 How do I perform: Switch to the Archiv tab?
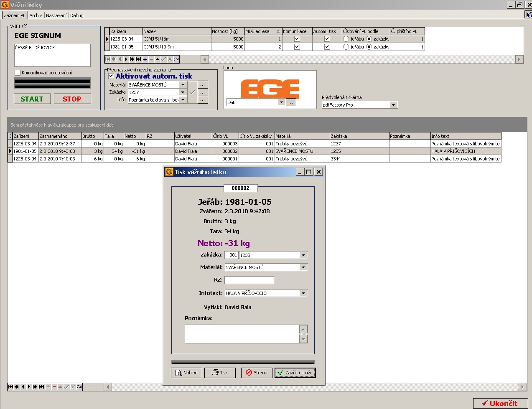point(36,15)
